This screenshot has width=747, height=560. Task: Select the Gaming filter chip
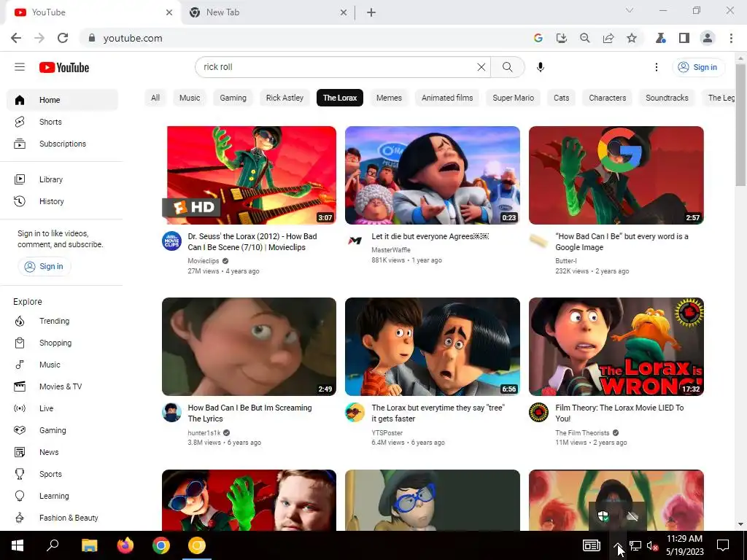point(233,98)
